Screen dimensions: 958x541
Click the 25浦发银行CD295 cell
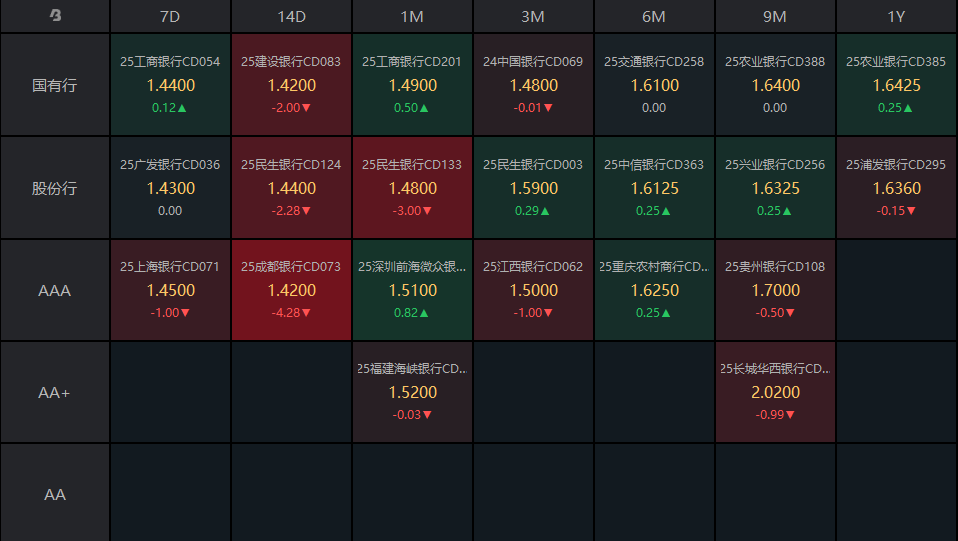[896, 188]
